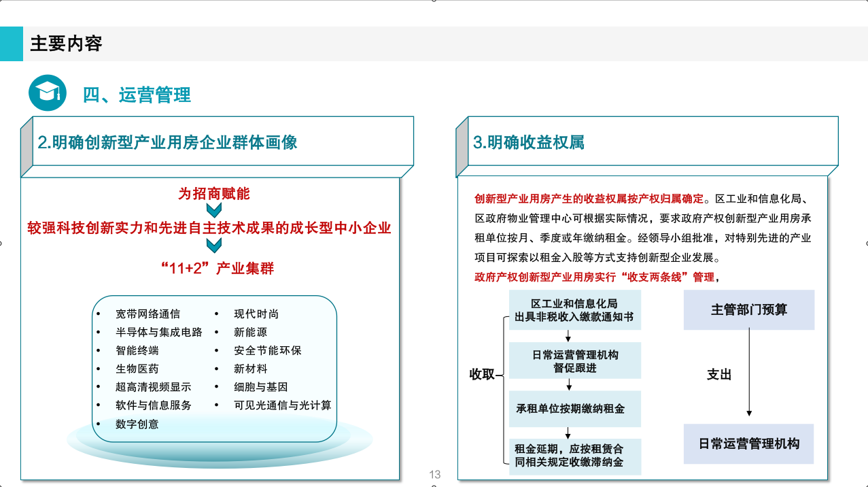This screenshot has height=487, width=868.
Task: Click the section heading "四、运营管理"
Action: (137, 95)
